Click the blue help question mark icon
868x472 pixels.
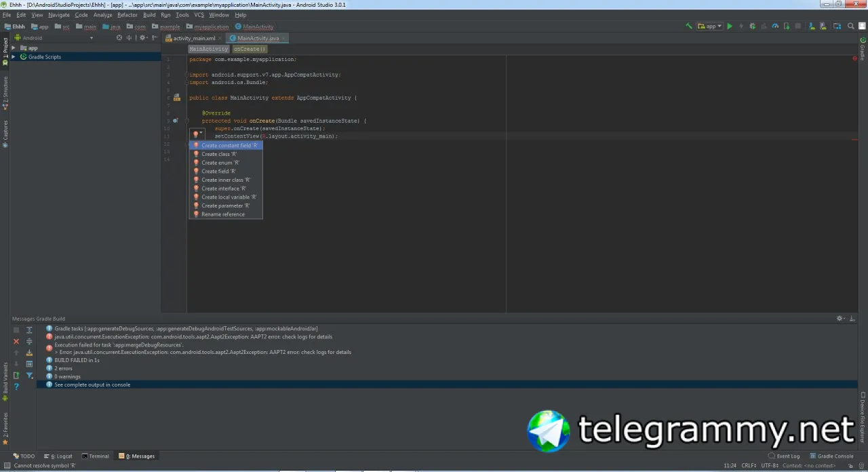pyautogui.click(x=16, y=387)
